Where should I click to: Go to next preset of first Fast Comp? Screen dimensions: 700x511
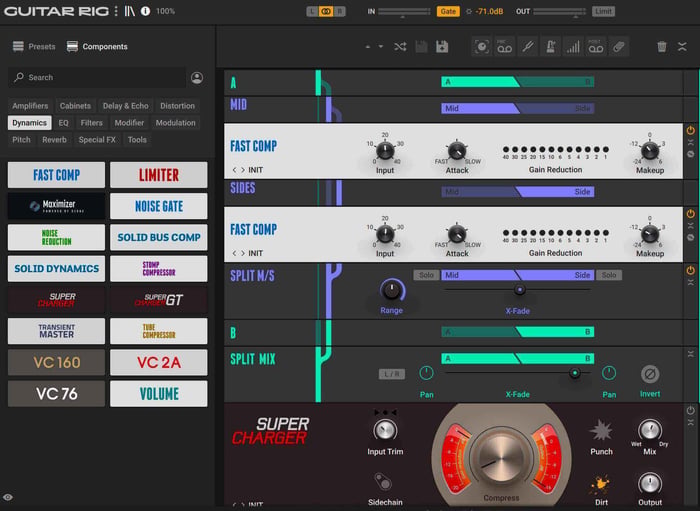[x=243, y=170]
